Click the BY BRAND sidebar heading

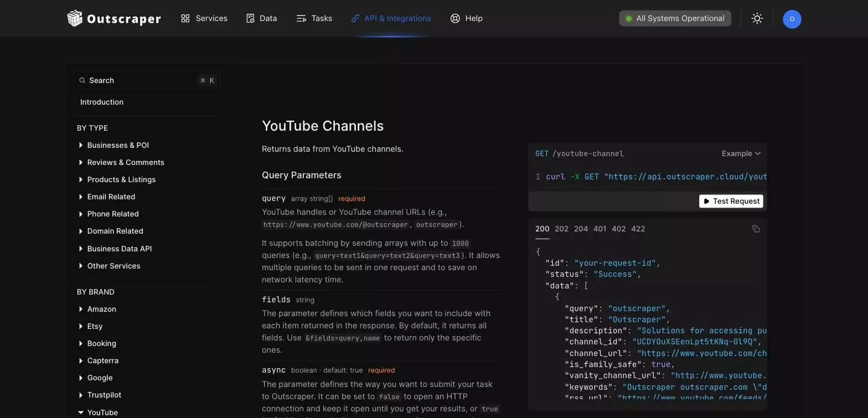coord(96,292)
